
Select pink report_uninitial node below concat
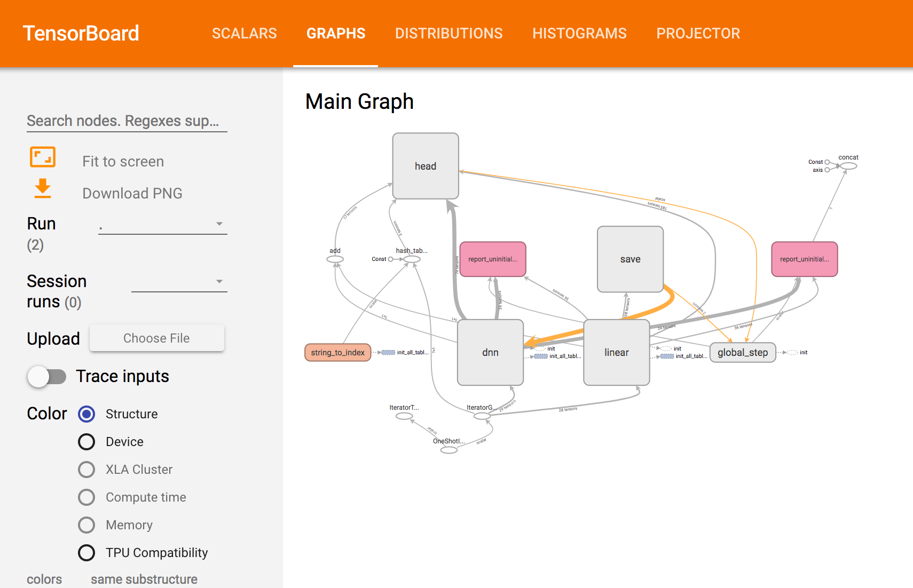804,259
